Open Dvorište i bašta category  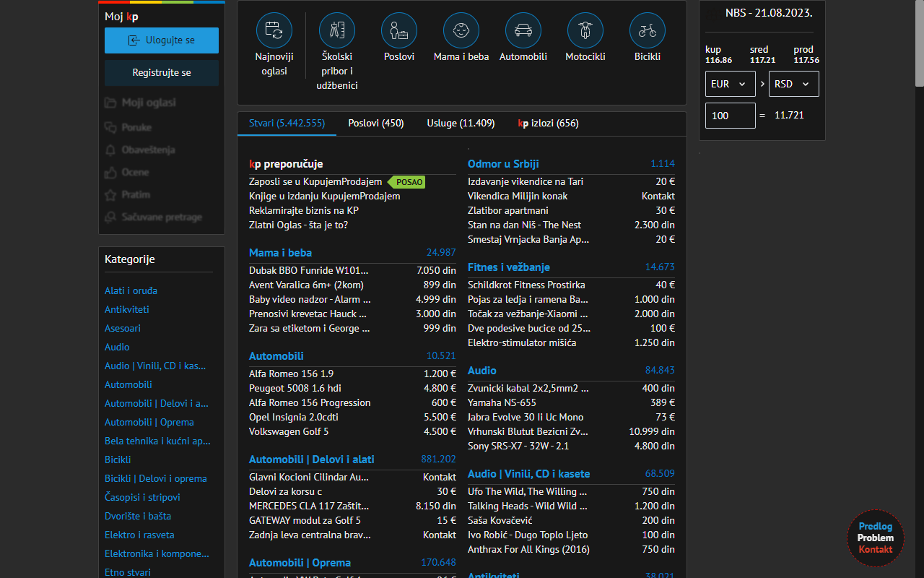click(137, 516)
